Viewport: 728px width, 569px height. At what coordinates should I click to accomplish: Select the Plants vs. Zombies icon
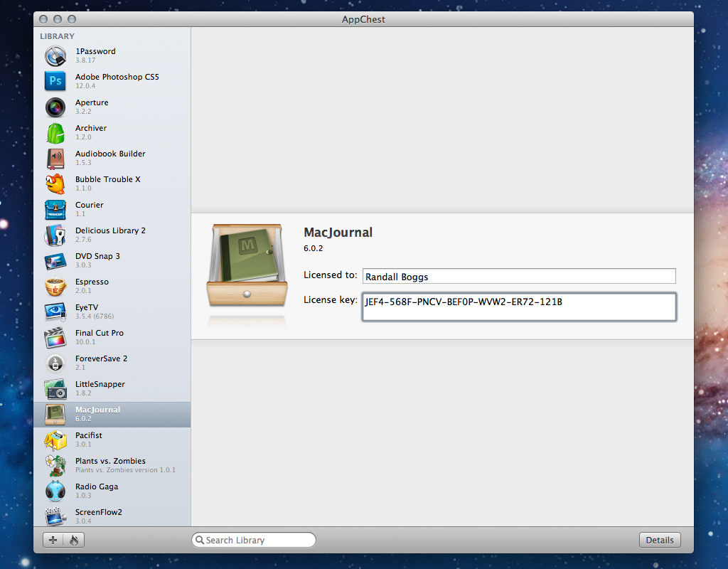55,465
